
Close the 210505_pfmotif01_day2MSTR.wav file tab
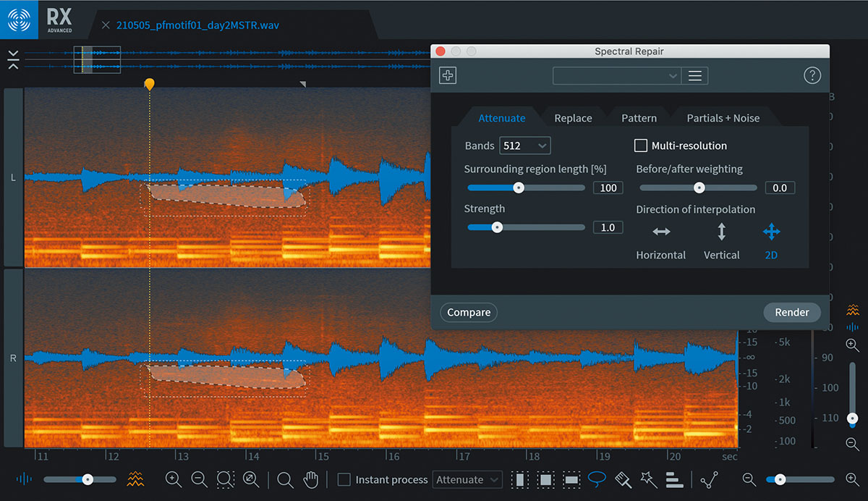click(106, 25)
